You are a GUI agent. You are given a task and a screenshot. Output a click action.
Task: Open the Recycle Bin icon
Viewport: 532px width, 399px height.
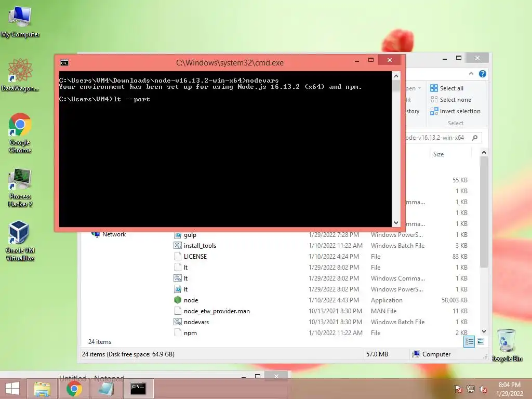point(507,345)
